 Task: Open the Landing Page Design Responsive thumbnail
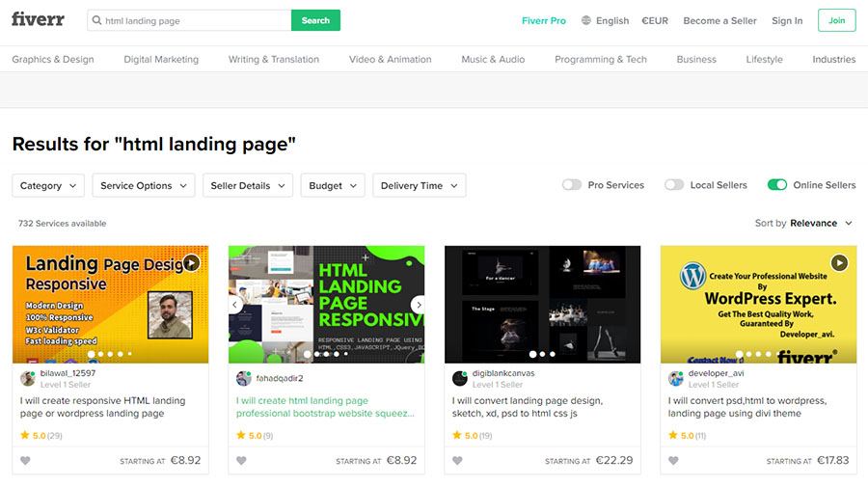coord(111,305)
